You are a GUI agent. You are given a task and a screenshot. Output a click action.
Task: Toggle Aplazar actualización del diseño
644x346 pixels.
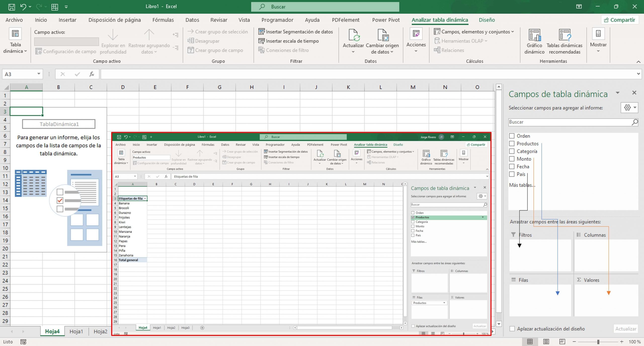[513, 329]
